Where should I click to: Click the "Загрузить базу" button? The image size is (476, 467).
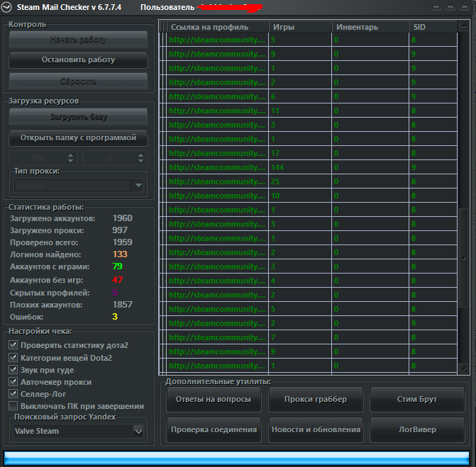[78, 116]
